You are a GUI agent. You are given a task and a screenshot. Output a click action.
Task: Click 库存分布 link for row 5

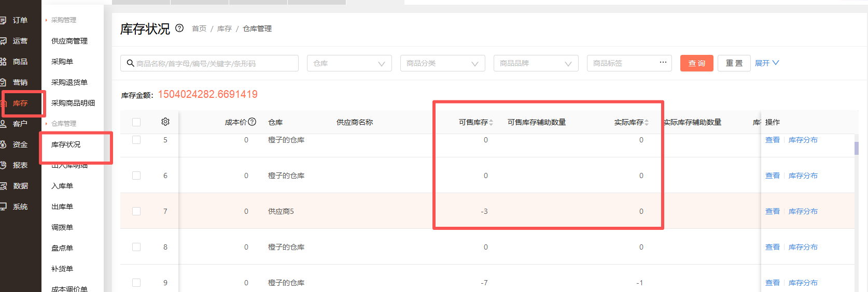[x=803, y=140]
